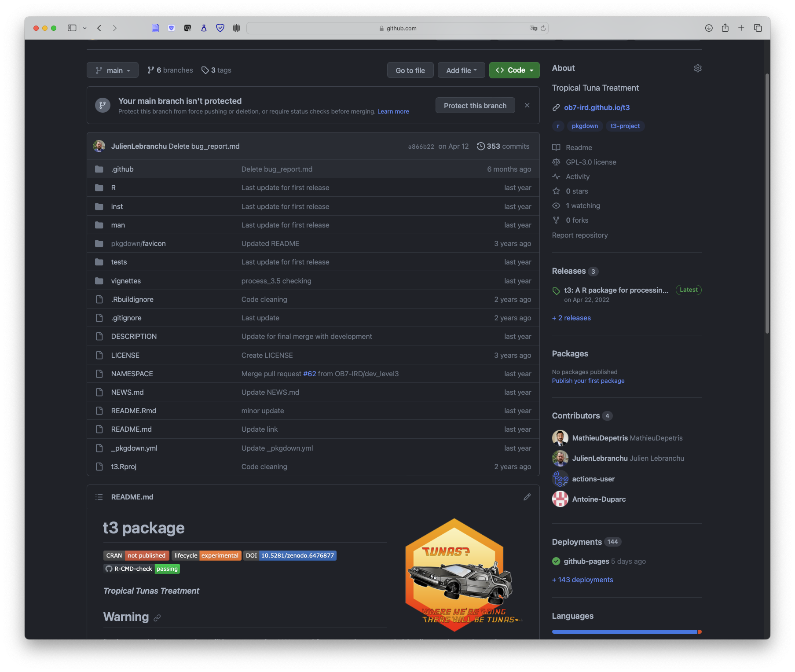The height and width of the screenshot is (672, 795).
Task: Click the Safari address bar
Action: (x=397, y=28)
